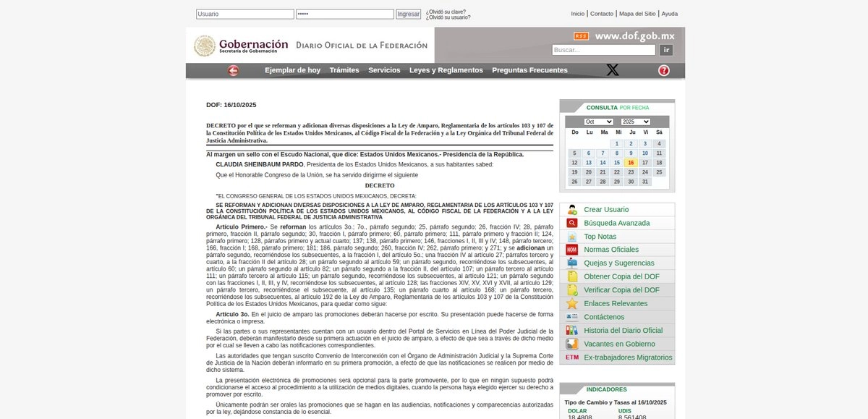Click the red back arrow navigation icon
This screenshot has height=419, width=868.
point(231,70)
